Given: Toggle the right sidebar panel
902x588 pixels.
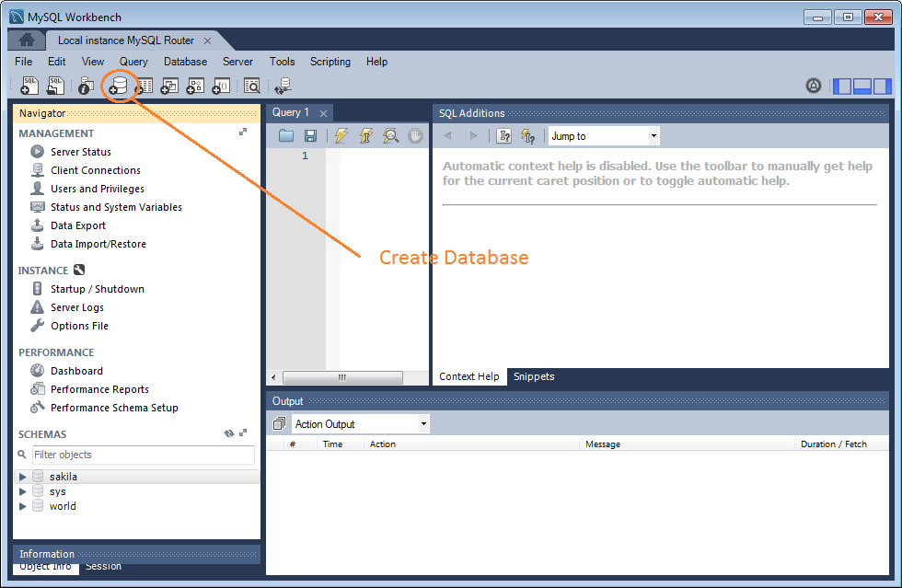Looking at the screenshot, I should click(x=882, y=86).
